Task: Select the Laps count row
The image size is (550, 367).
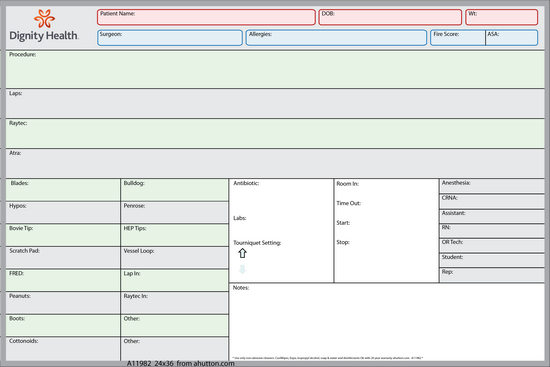Action: click(x=275, y=104)
